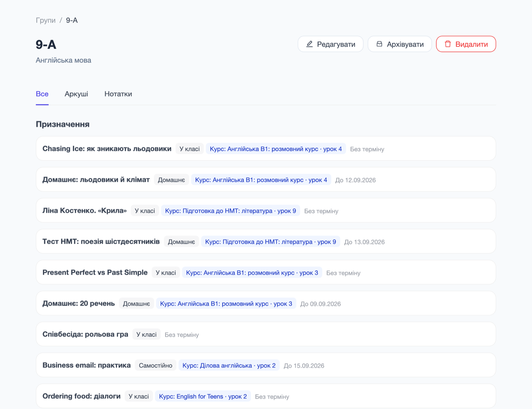
Task: Open assignment Present Perfect vs Past Simple
Action: (x=266, y=272)
